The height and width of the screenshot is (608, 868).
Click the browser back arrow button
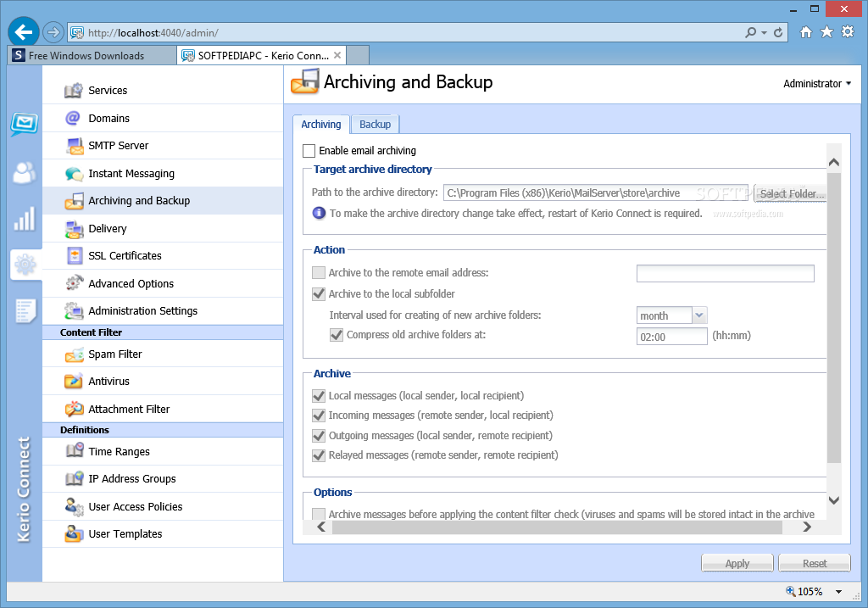(23, 32)
